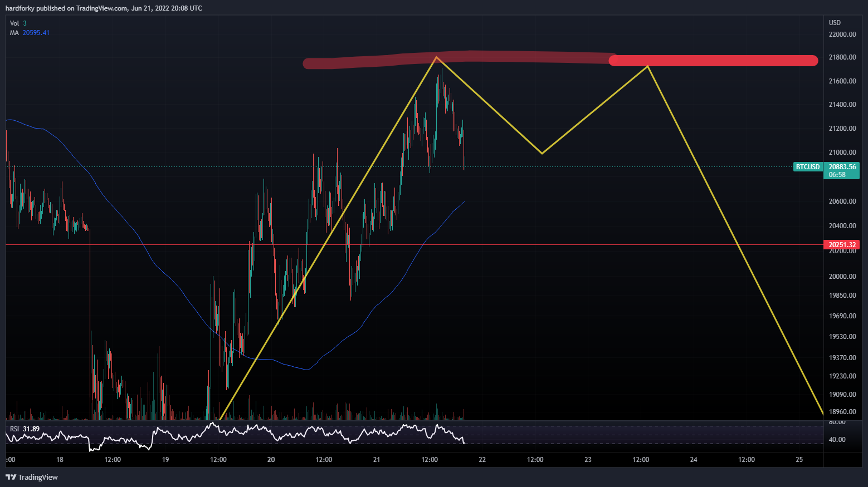The image size is (868, 487).
Task: Click the date 23 on time axis
Action: (588, 460)
